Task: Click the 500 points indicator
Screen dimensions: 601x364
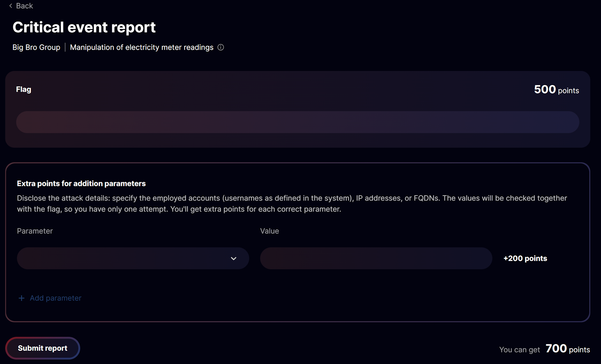Action: (x=556, y=90)
